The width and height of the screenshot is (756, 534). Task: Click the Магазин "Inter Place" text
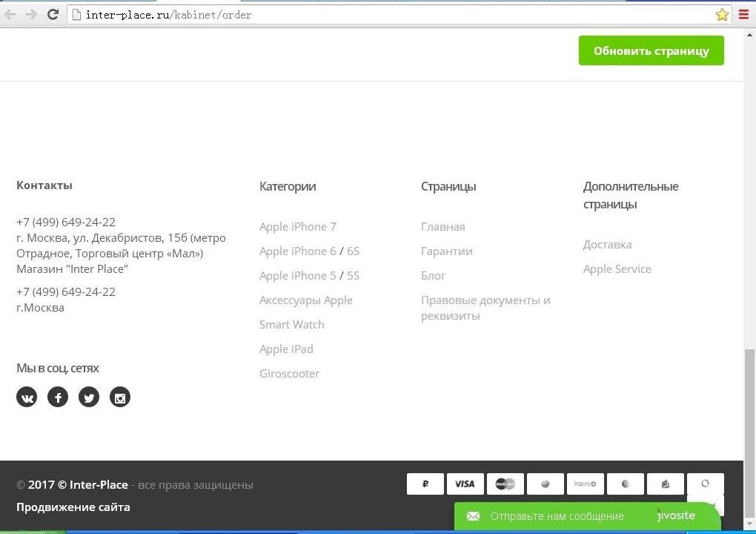click(73, 268)
